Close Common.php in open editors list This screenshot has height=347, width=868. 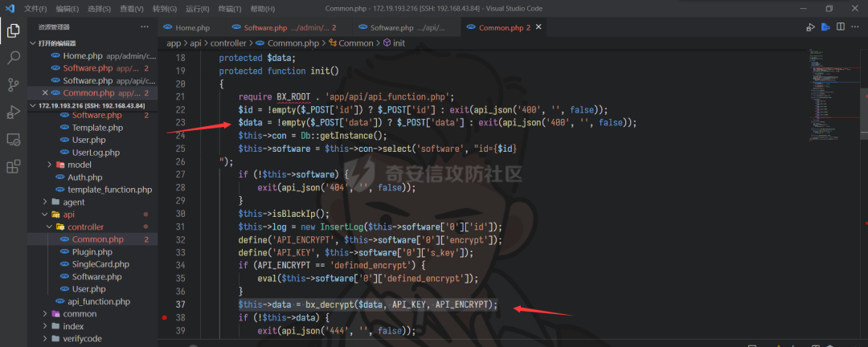pyautogui.click(x=45, y=92)
